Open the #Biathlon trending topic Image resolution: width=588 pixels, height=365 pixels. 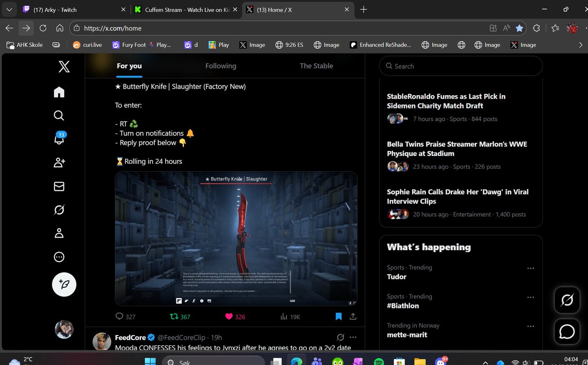(403, 306)
